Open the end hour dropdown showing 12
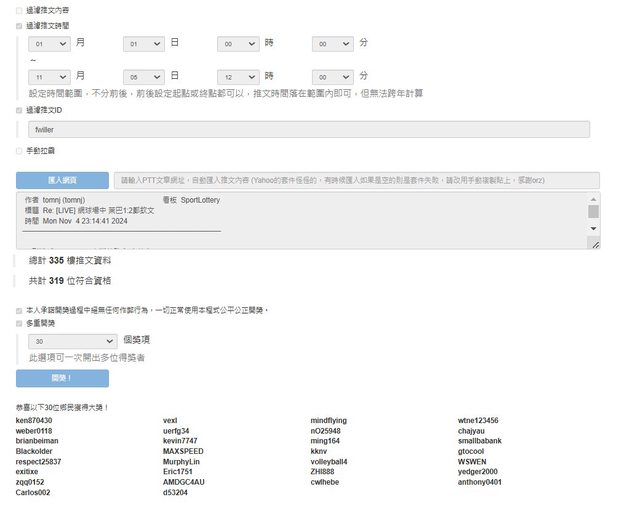The height and width of the screenshot is (505, 640). (238, 76)
